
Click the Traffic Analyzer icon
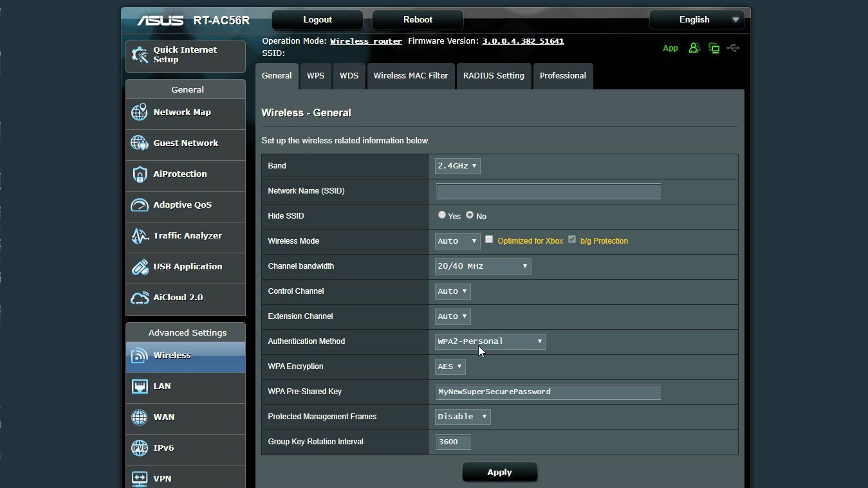(x=140, y=236)
